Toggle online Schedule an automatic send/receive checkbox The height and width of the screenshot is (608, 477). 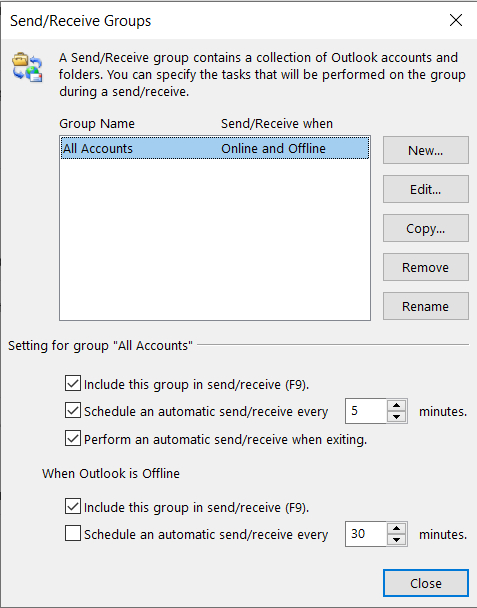click(x=73, y=410)
